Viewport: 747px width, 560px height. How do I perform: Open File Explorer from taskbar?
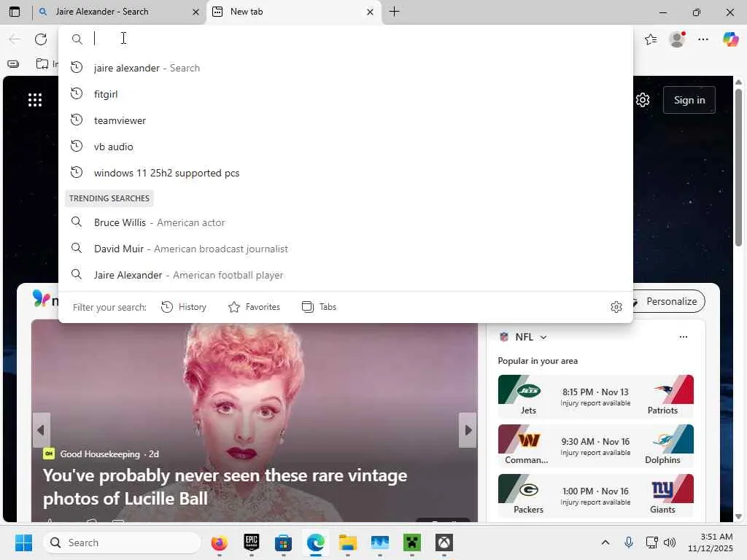348,542
